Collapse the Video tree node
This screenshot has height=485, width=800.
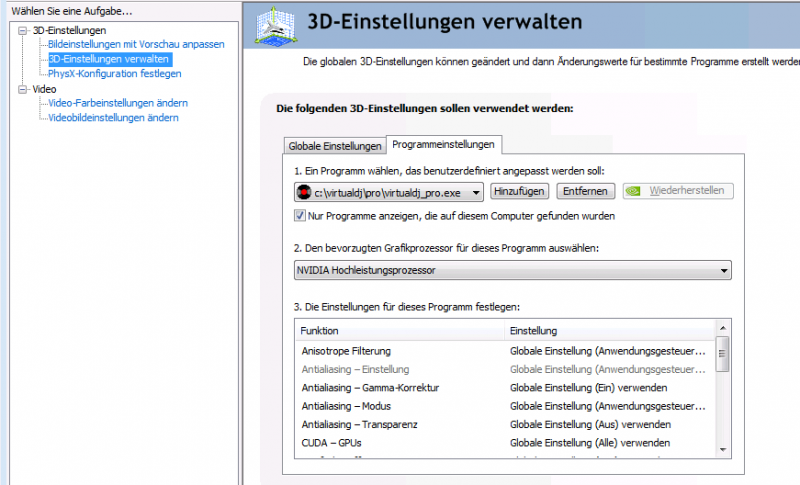[24, 89]
